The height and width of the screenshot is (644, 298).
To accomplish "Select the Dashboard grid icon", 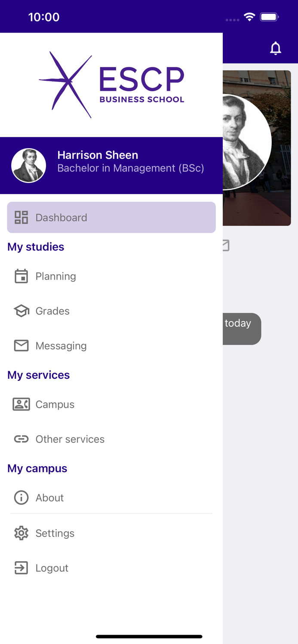I will tap(21, 217).
